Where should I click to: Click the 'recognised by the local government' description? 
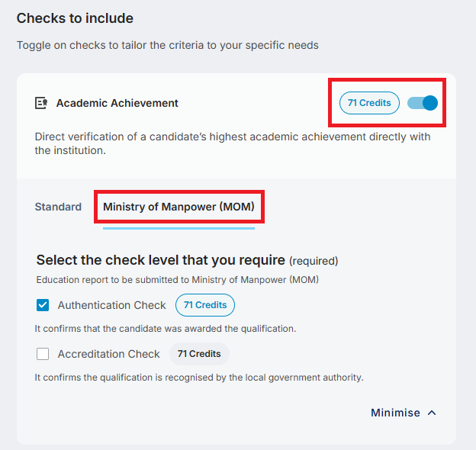[x=199, y=377]
